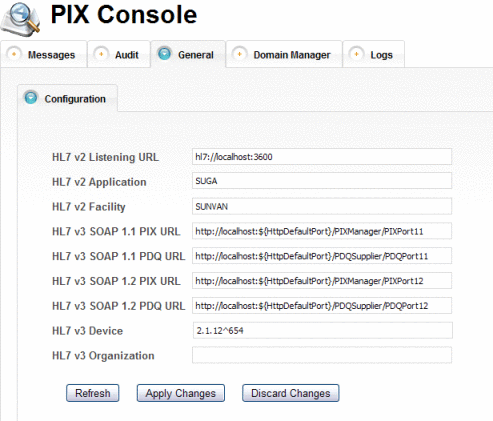
Task: Open the Messages tab
Action: click(44, 54)
